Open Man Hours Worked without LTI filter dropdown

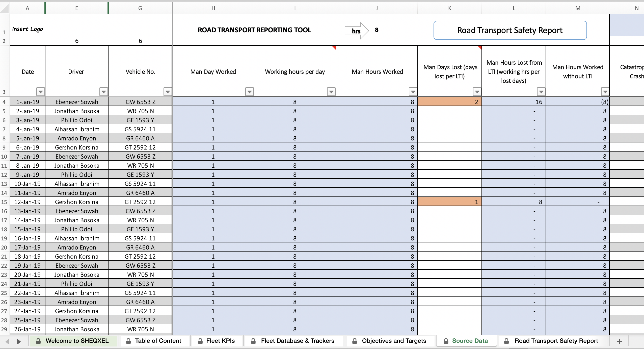(605, 92)
